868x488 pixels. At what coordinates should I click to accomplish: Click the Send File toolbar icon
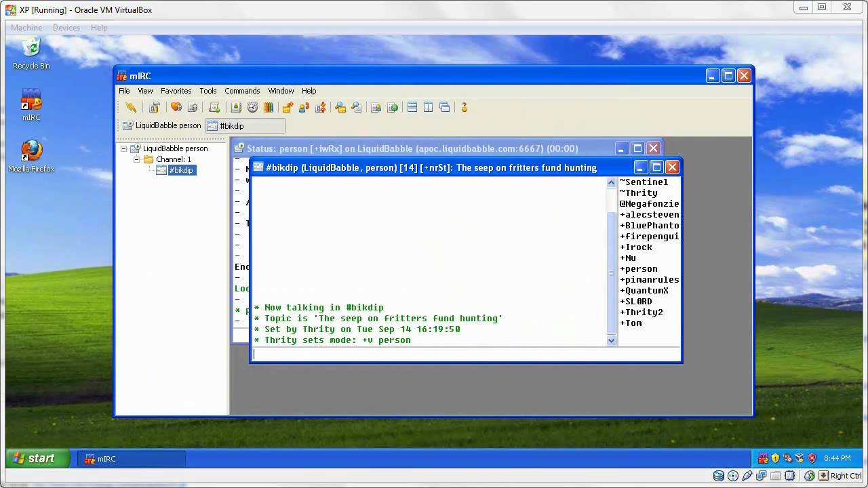coord(288,107)
